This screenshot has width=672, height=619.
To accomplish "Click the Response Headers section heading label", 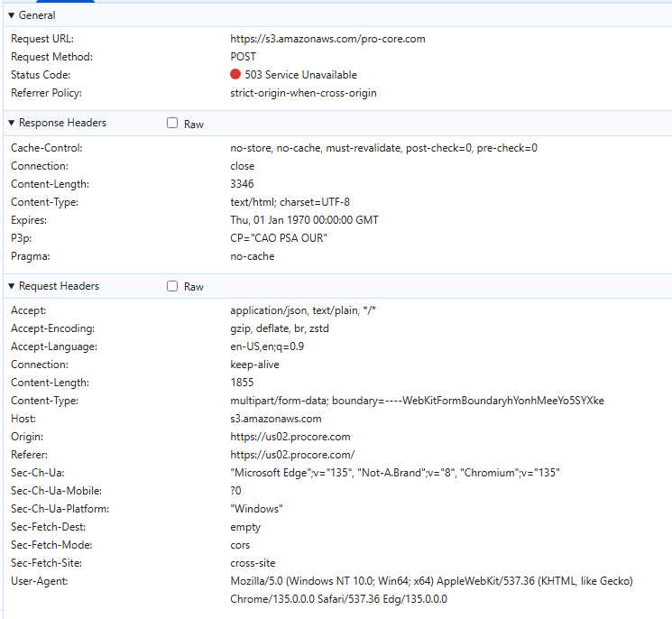I will pos(62,123).
